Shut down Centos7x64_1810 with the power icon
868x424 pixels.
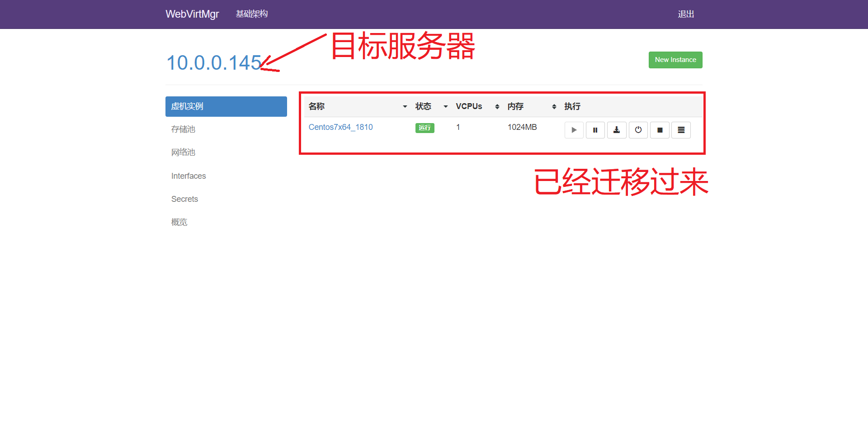(x=638, y=130)
